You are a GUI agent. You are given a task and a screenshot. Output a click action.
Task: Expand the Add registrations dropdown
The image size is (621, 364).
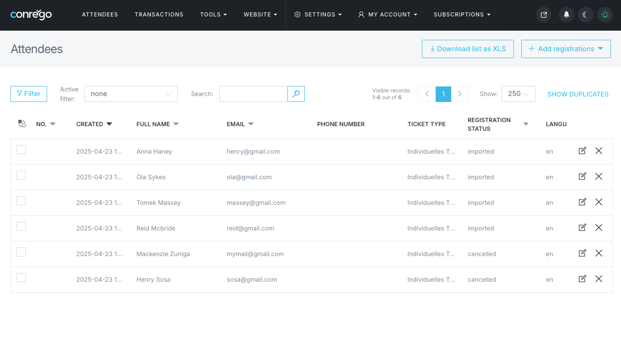566,49
